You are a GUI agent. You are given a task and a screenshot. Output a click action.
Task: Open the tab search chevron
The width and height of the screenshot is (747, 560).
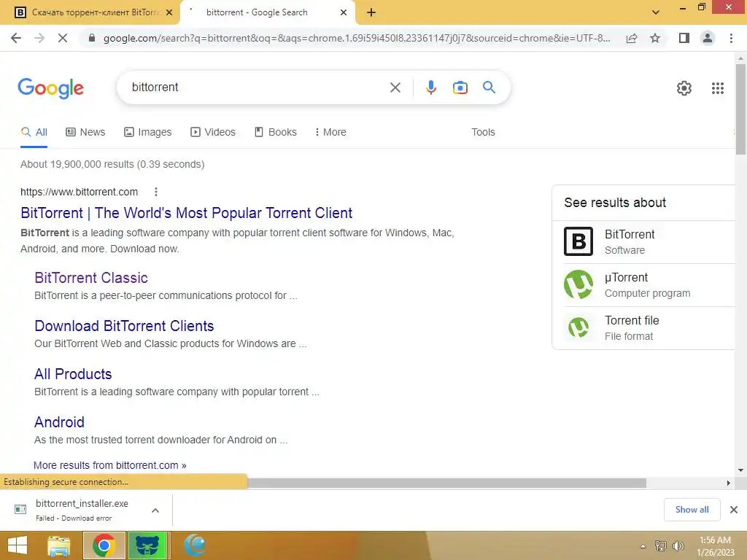coord(656,12)
